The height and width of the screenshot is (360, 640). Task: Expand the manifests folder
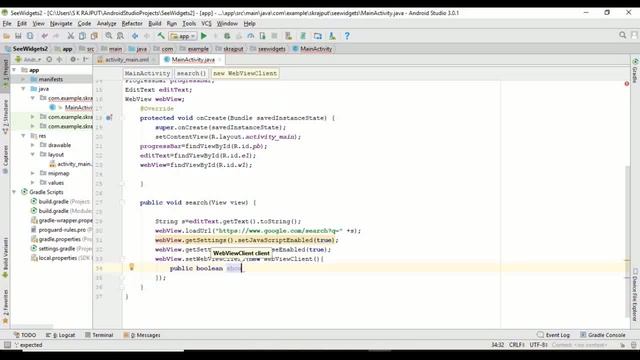tap(23, 79)
